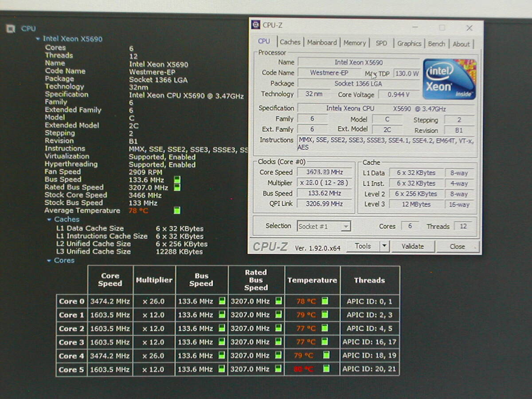This screenshot has height=399, width=532.
Task: Click the Revision field showing B1 in CPU-Z
Action: [459, 130]
